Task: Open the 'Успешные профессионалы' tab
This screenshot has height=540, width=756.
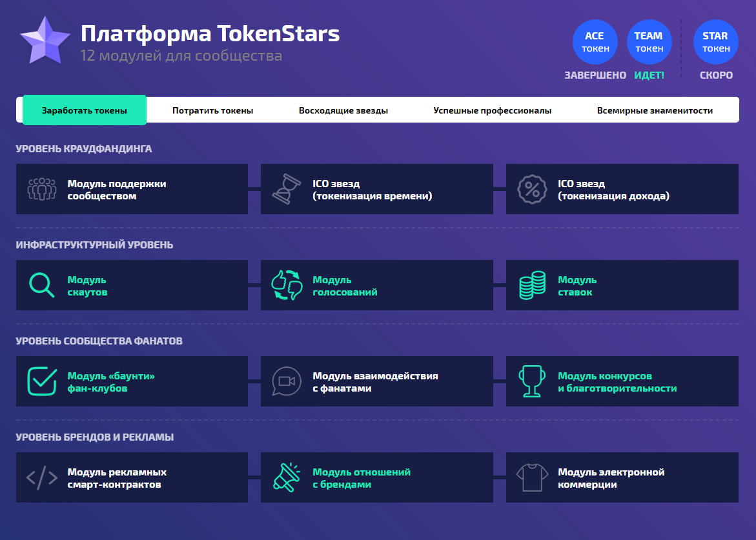Action: point(492,110)
